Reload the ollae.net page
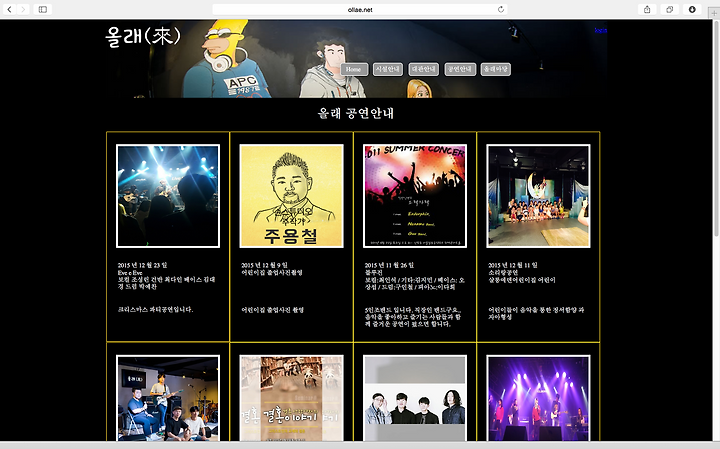Screen dimensions: 720x449 501,9
